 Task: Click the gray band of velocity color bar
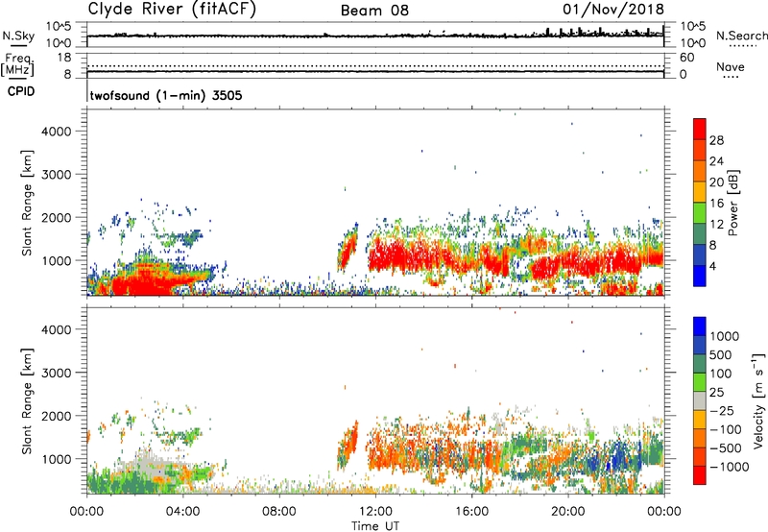(x=700, y=401)
